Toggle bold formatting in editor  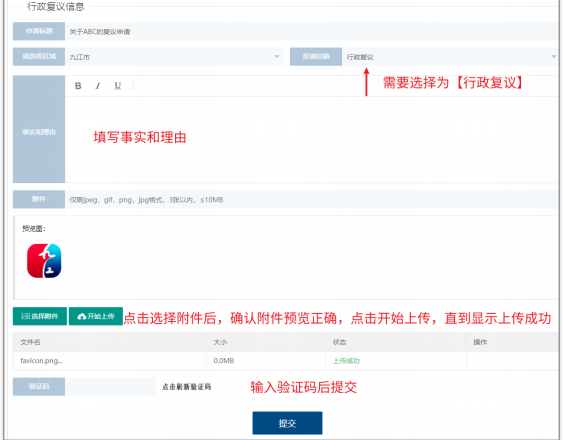(78, 86)
